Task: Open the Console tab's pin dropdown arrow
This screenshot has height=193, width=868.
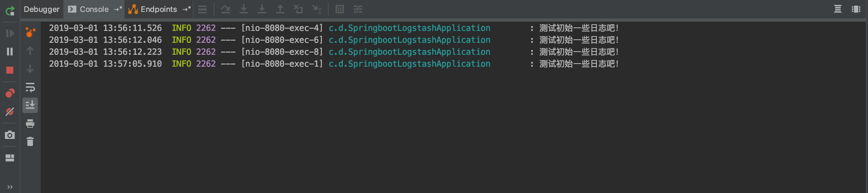Action: [x=118, y=9]
